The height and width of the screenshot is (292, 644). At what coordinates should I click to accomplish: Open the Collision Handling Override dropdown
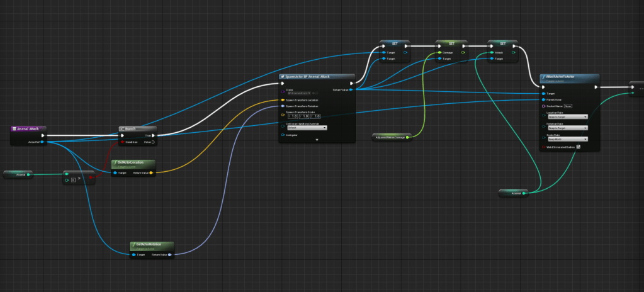[307, 127]
